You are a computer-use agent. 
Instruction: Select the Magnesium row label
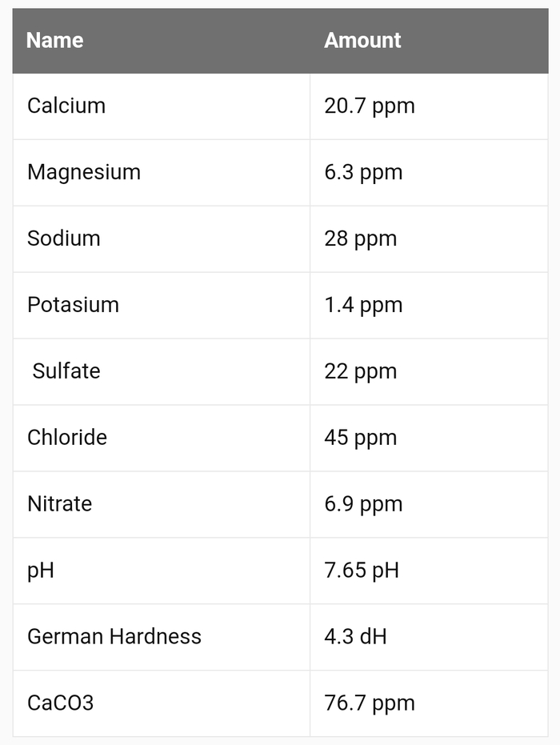84,172
